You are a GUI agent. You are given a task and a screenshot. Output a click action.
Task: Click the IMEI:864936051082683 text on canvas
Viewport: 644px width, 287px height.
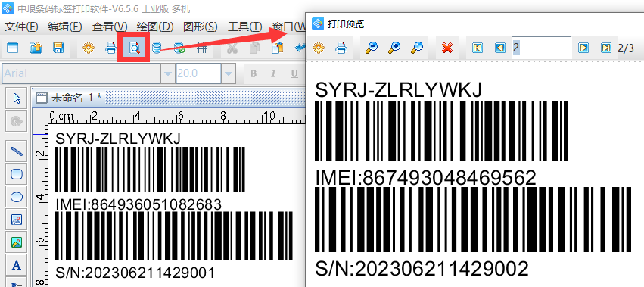click(138, 204)
